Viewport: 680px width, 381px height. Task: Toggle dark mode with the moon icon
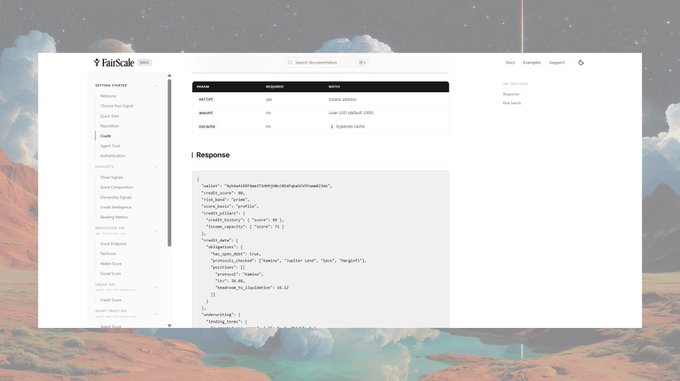581,62
